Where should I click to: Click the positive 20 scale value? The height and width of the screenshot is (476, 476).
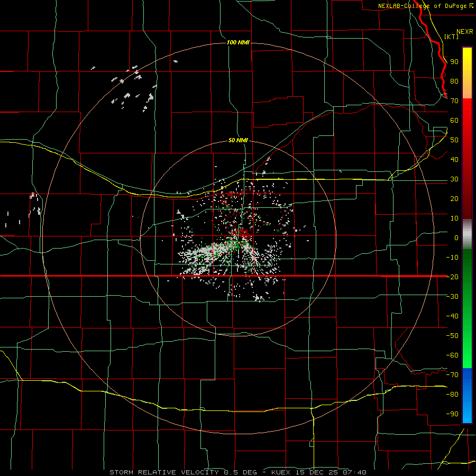point(454,199)
